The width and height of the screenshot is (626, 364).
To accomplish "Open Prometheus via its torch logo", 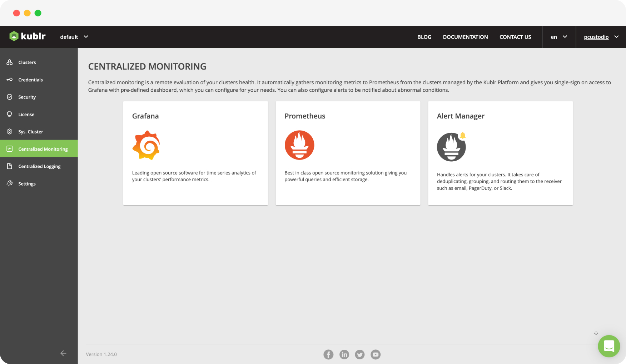I will point(299,145).
